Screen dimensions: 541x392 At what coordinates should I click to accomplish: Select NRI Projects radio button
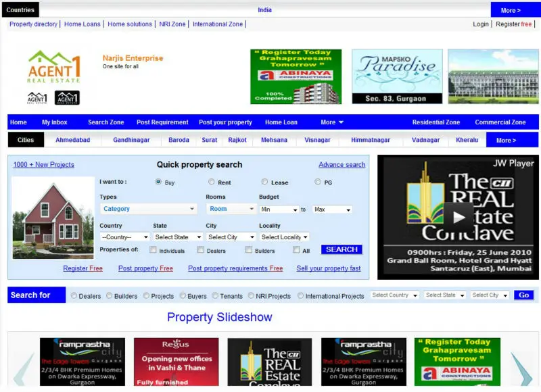click(251, 295)
